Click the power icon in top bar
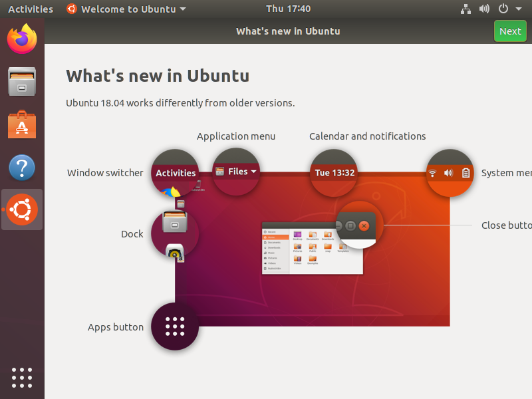532x399 pixels. point(503,9)
